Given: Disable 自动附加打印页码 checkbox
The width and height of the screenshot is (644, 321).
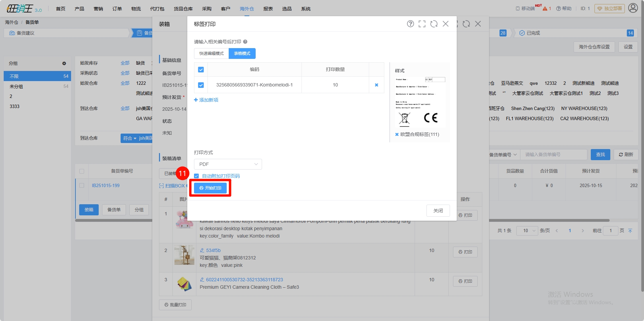Looking at the screenshot, I should 196,176.
